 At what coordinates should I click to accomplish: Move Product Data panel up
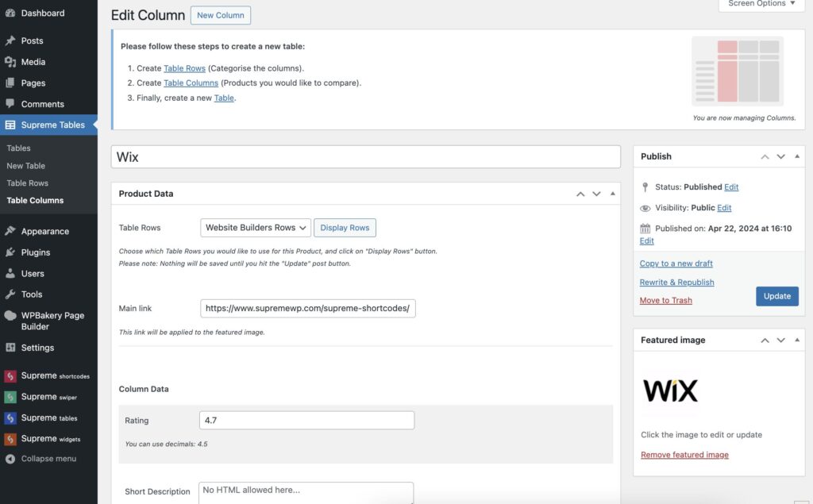coord(580,194)
